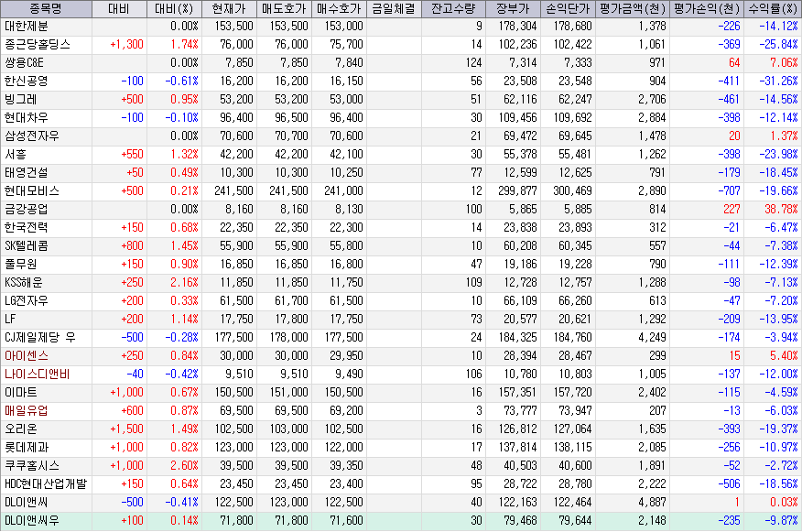Select the 이마트 stock name
The height and width of the screenshot is (532, 802).
coord(20,392)
